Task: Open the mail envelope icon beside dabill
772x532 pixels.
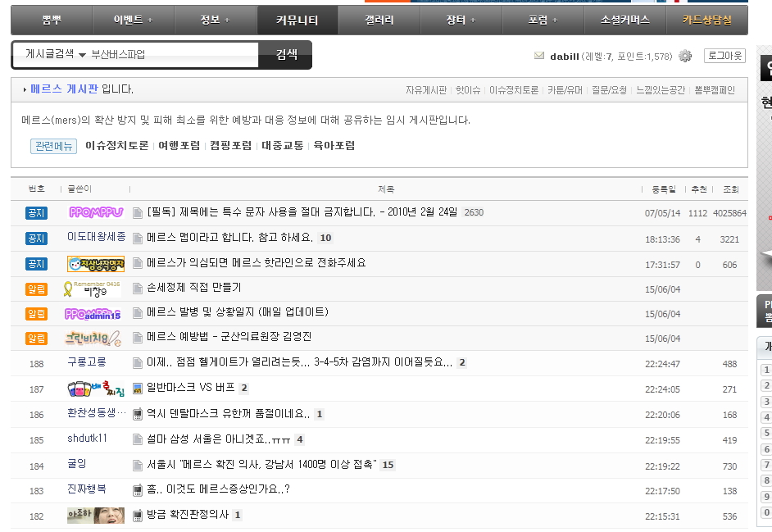Action: point(538,56)
